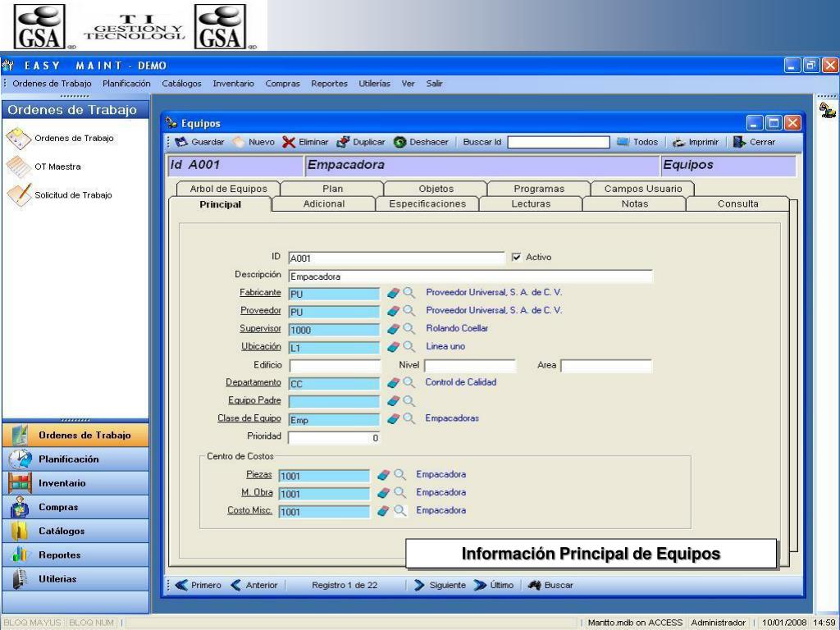840x630 pixels.
Task: Click the Imprimir printer icon
Action: pyautogui.click(x=678, y=142)
